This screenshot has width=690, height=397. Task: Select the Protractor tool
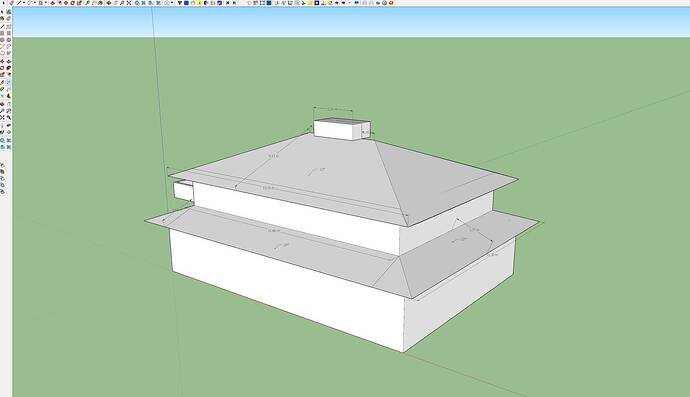click(x=2, y=89)
